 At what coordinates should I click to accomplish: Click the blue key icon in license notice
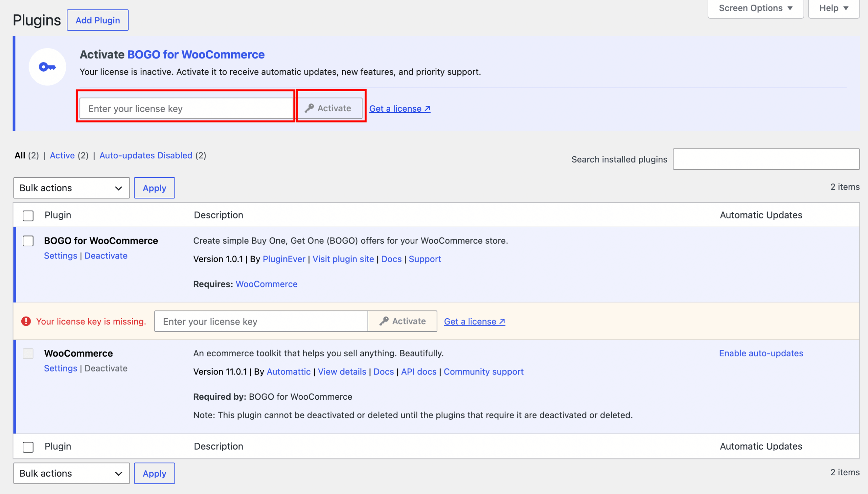click(x=47, y=67)
